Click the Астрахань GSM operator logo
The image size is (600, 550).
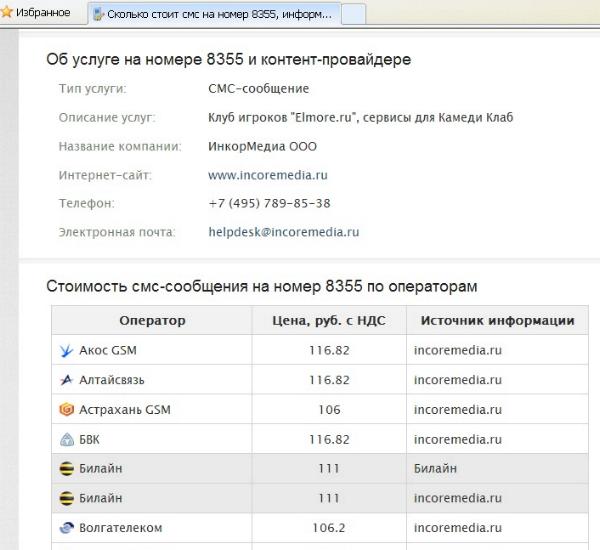click(x=66, y=409)
